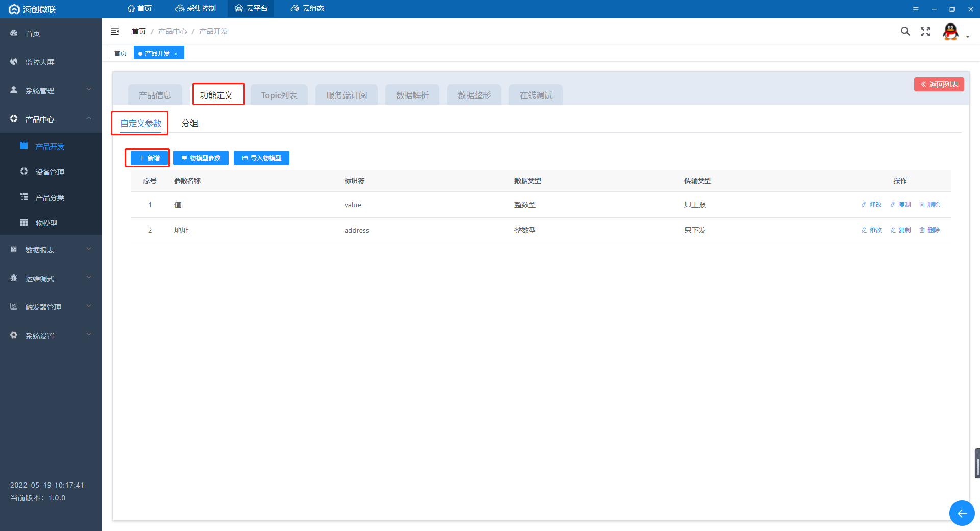The width and height of the screenshot is (980, 531).
Task: Click the 返回列表 button
Action: [939, 84]
